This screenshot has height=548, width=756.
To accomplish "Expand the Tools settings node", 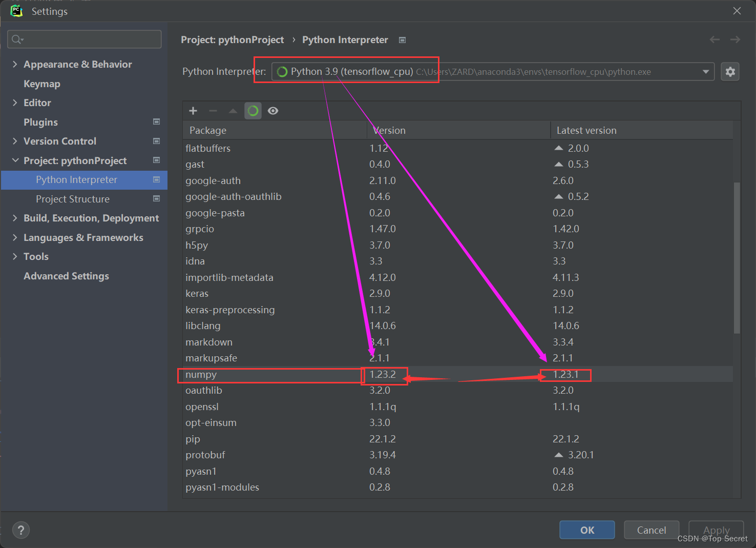I will click(x=15, y=256).
